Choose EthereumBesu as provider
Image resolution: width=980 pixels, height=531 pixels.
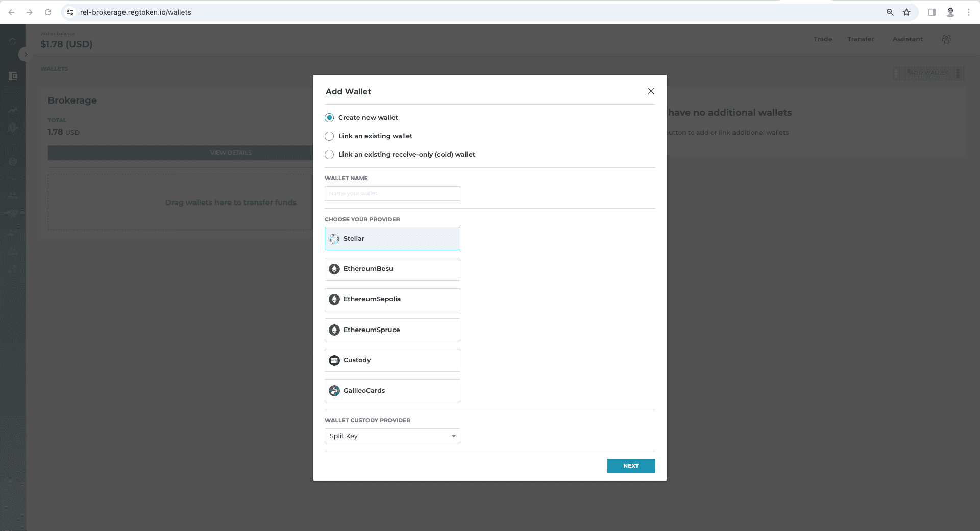[x=392, y=269]
